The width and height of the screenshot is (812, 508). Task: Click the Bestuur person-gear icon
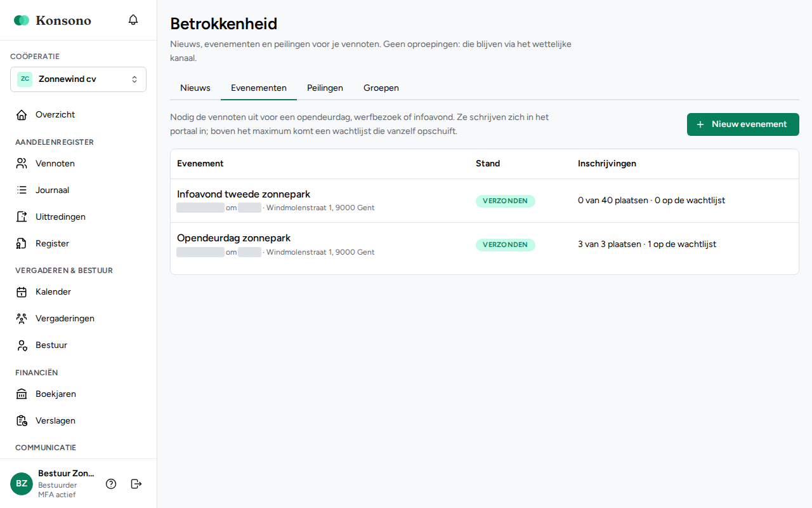tap(22, 345)
